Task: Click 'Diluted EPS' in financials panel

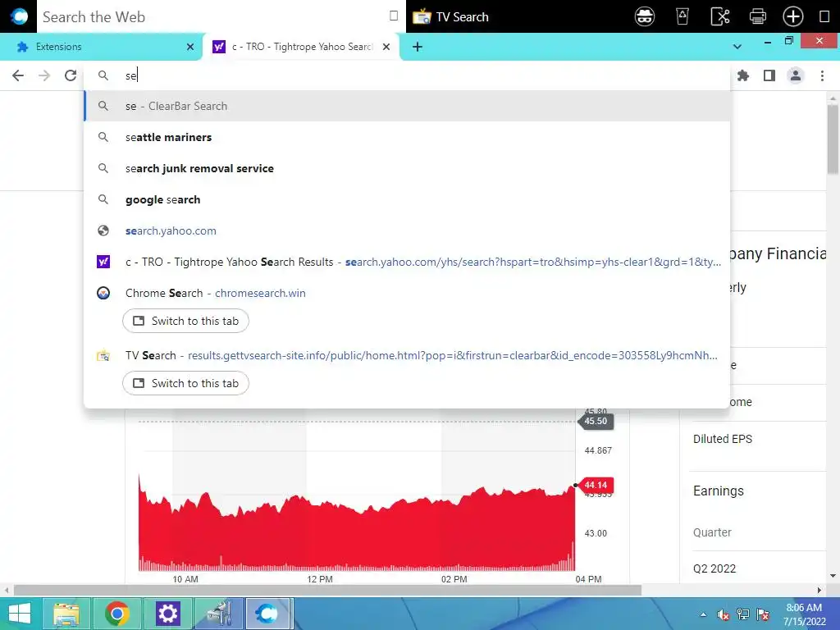Action: click(x=723, y=439)
